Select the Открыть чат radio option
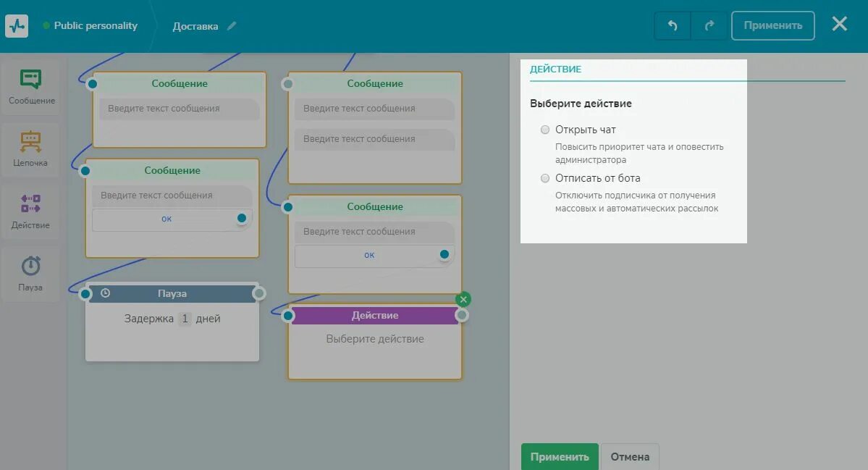 coord(545,130)
